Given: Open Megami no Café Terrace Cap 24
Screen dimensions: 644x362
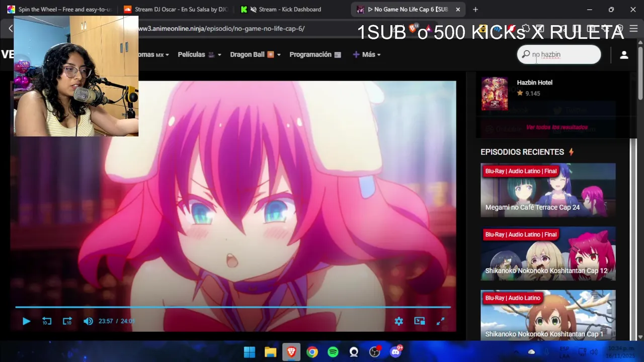Looking at the screenshot, I should (548, 190).
